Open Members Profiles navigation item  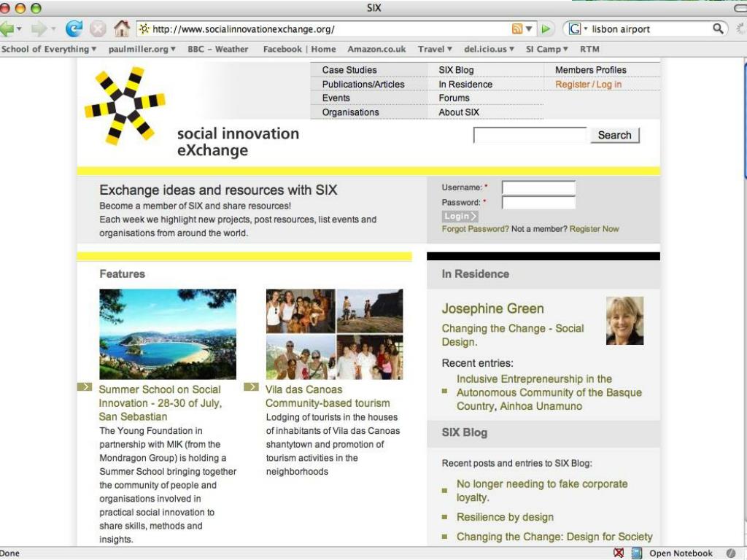point(591,70)
